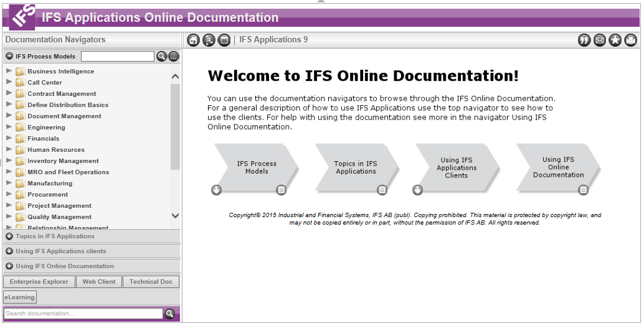The width and height of the screenshot is (644, 326).
Task: Focus the Search documentation input field
Action: [x=83, y=314]
